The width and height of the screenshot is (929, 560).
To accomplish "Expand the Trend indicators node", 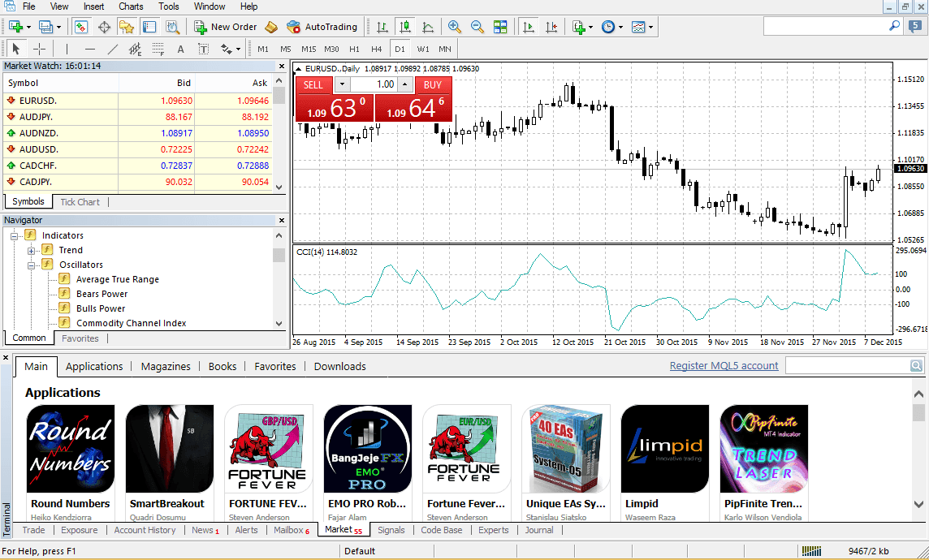I will [x=31, y=251].
